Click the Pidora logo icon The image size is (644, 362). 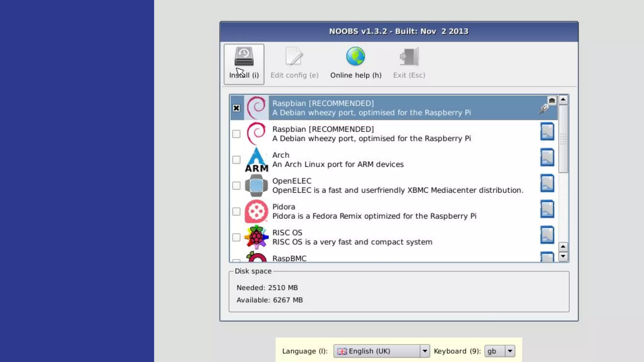pos(256,211)
